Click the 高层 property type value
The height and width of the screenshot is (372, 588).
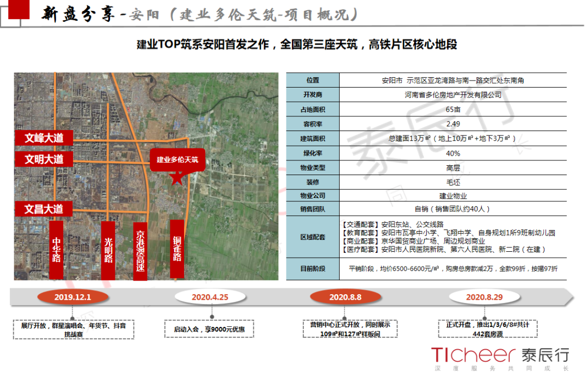point(453,168)
